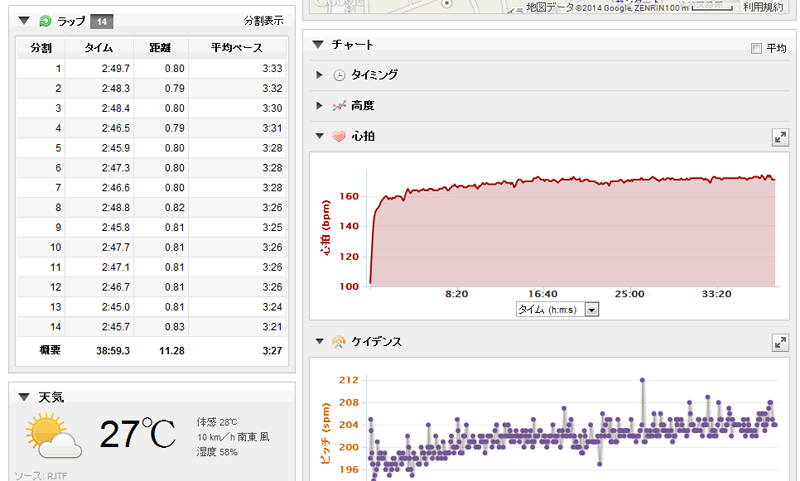Image resolution: width=800 pixels, height=481 pixels.
Task: Expand the 高度 chart row
Action: pos(319,105)
